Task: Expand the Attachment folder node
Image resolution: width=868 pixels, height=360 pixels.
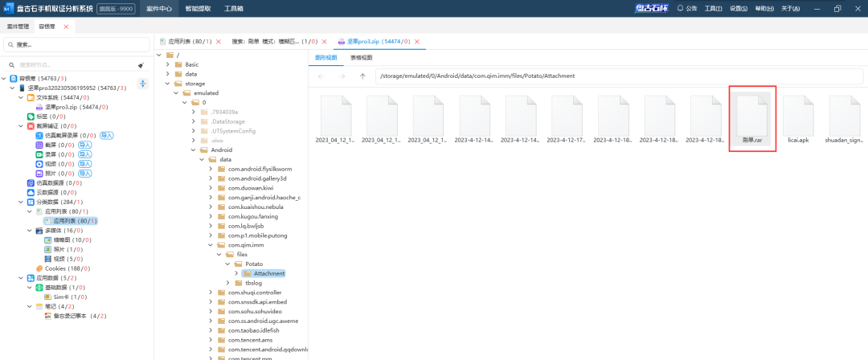Action: [236, 273]
